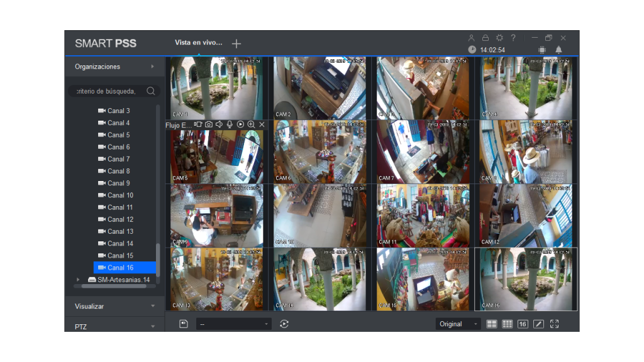This screenshot has width=644, height=362.
Task: Enter full screen view
Action: pyautogui.click(x=555, y=324)
